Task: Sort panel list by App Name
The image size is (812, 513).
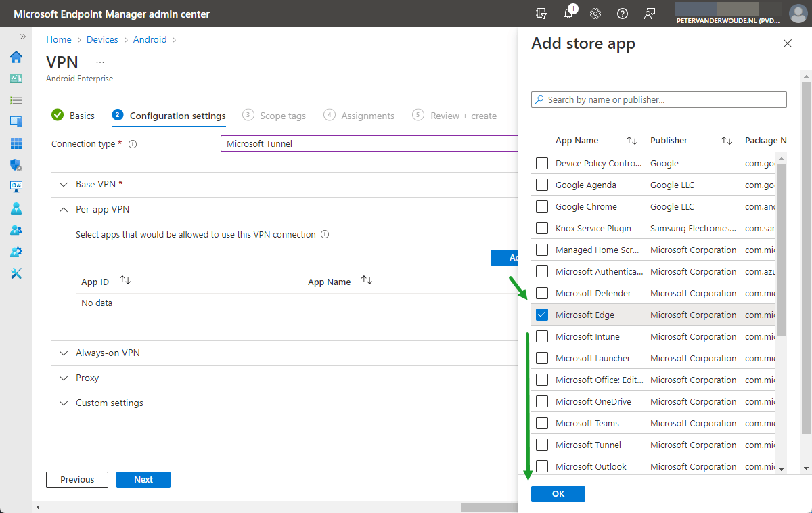Action: coord(632,141)
